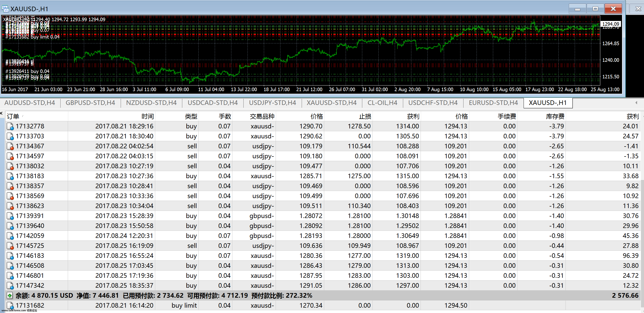Click the buy order icon for 17146801

click(x=10, y=276)
